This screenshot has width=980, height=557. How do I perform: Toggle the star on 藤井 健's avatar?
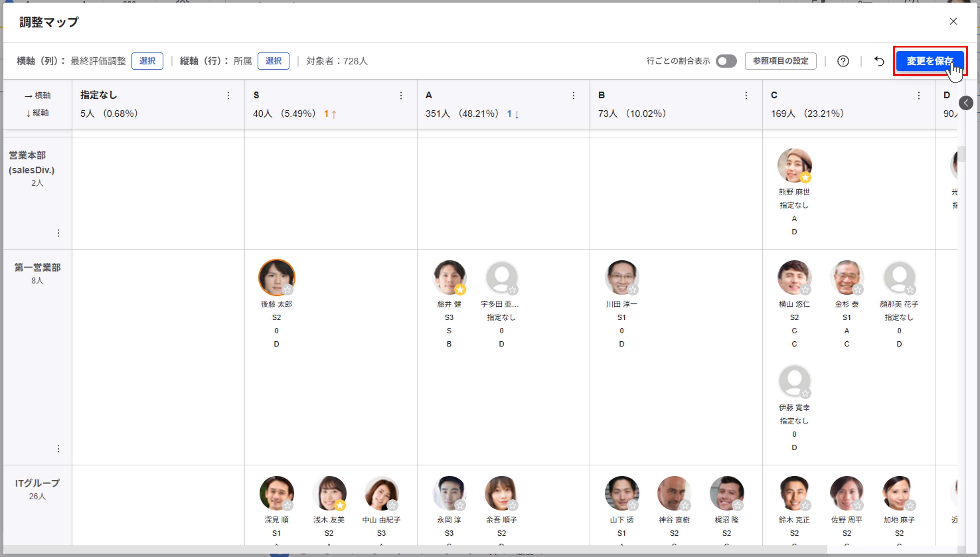[460, 290]
